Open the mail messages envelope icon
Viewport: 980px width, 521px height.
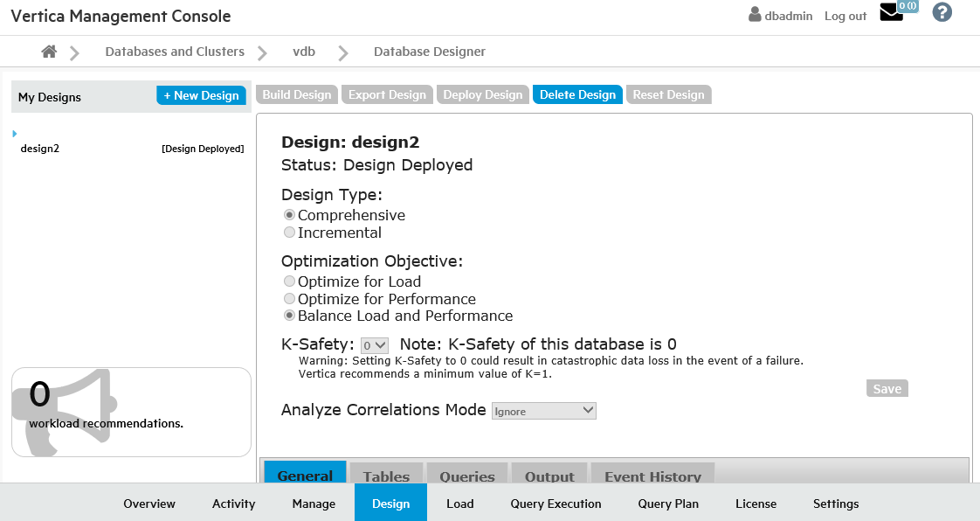coord(891,13)
